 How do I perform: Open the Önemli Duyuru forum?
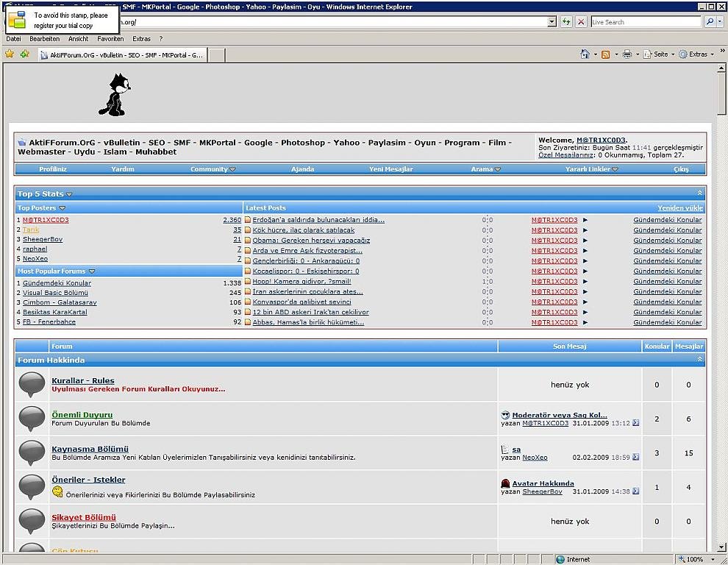(82, 415)
